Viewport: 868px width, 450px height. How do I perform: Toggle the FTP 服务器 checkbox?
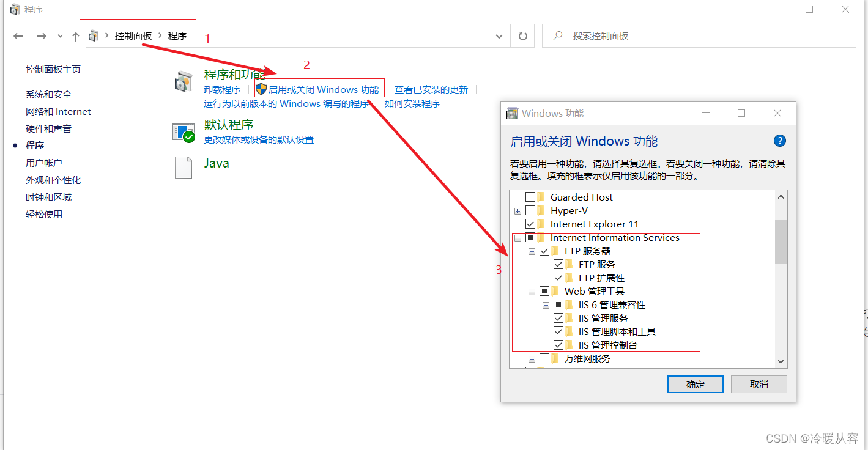544,251
